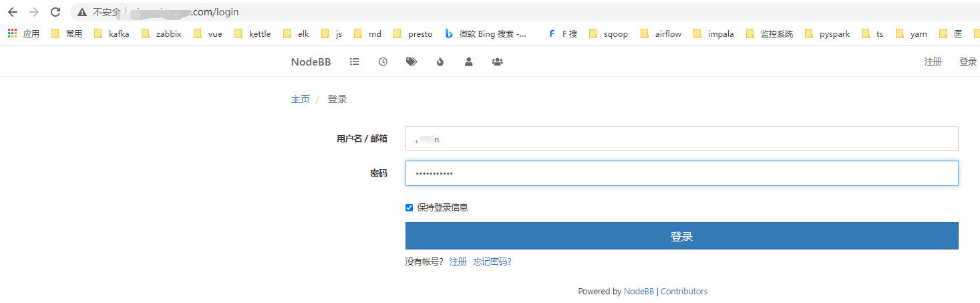980x303 pixels.
Task: Click 登录 in the top navbar
Action: tap(968, 62)
